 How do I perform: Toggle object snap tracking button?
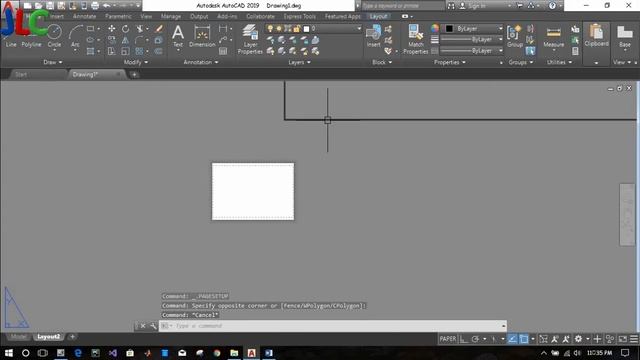(512, 339)
